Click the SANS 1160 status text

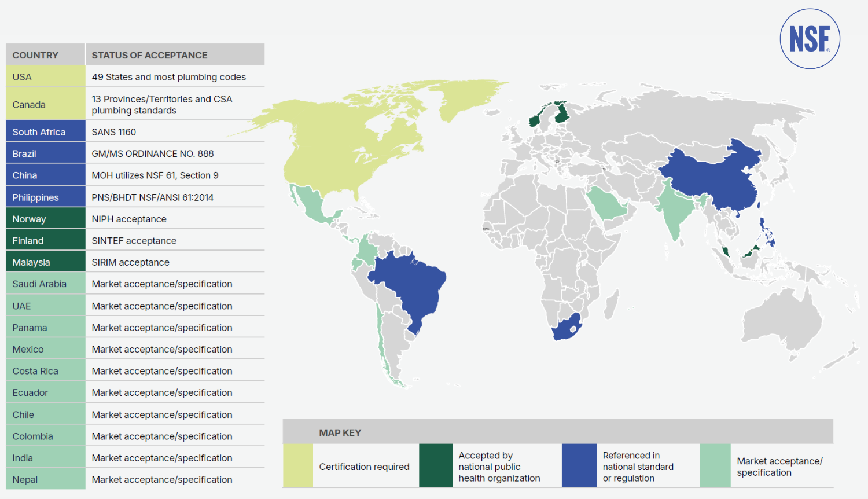(114, 132)
